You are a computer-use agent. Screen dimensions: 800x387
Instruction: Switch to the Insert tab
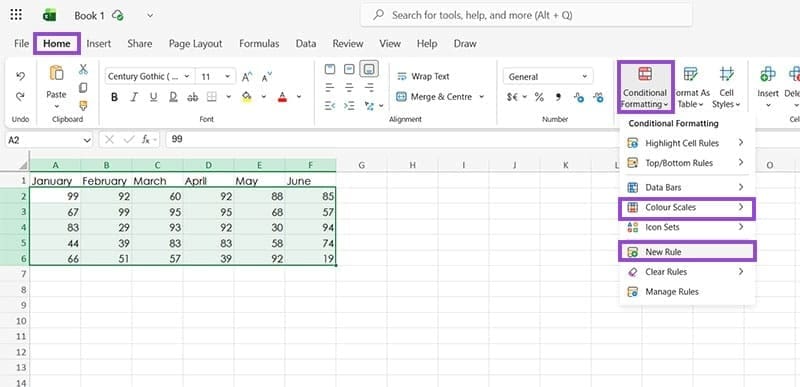pos(98,44)
